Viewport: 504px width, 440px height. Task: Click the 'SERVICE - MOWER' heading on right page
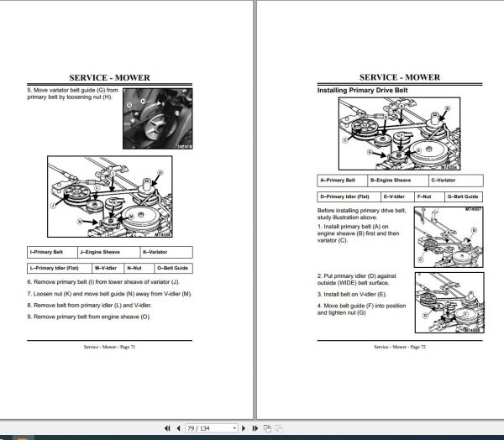pyautogui.click(x=400, y=77)
